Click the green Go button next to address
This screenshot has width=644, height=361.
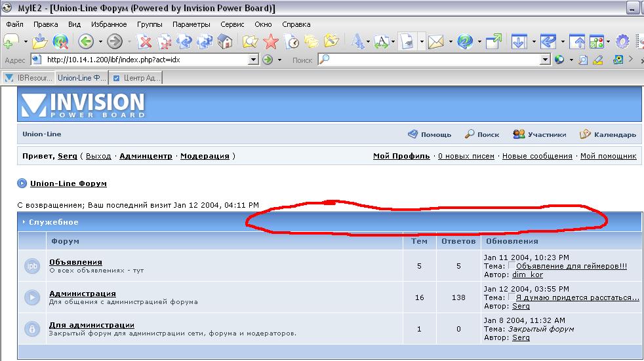pyautogui.click(x=268, y=60)
